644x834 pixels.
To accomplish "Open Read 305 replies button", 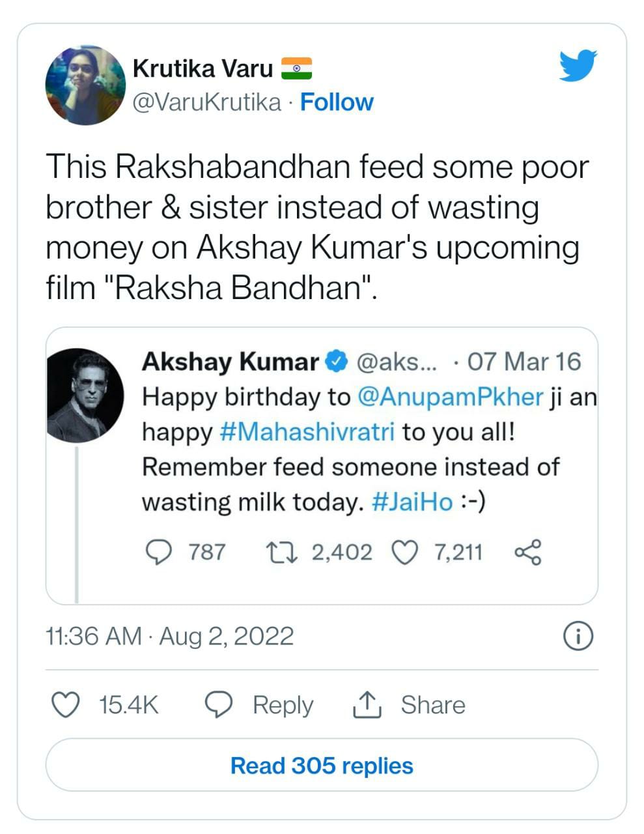I will (x=322, y=766).
